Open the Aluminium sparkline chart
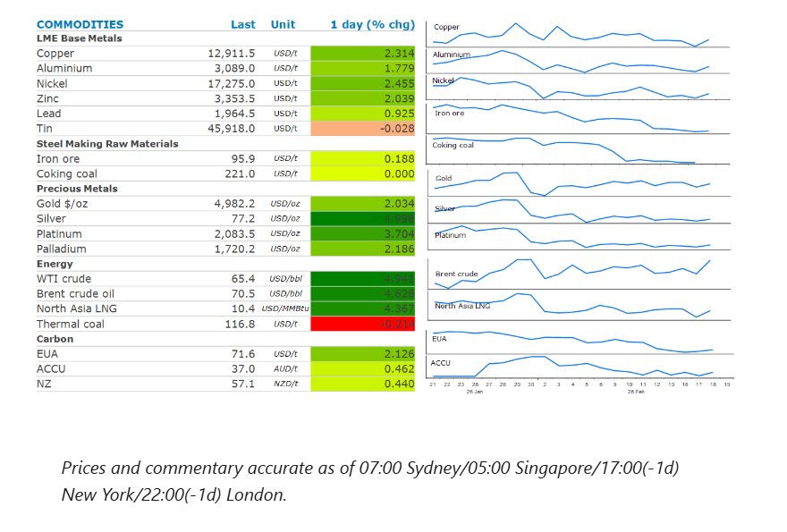Image resolution: width=787 pixels, height=532 pixels. click(578, 61)
